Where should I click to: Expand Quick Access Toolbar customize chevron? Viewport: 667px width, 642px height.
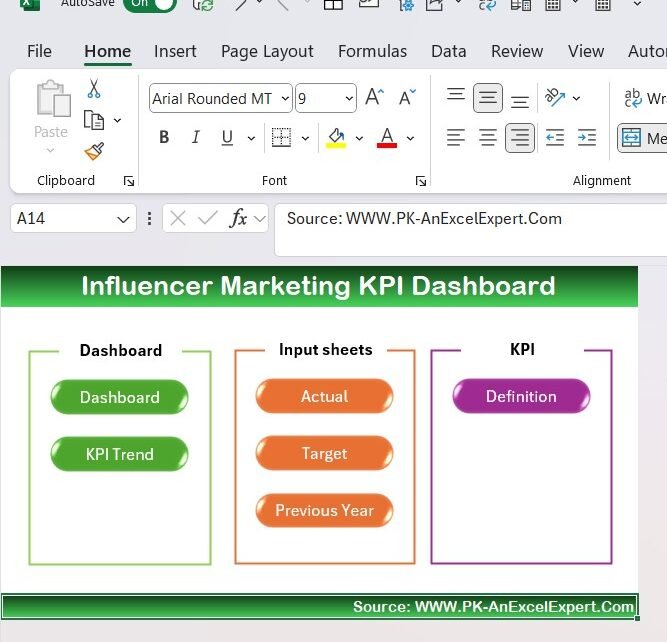point(637,4)
